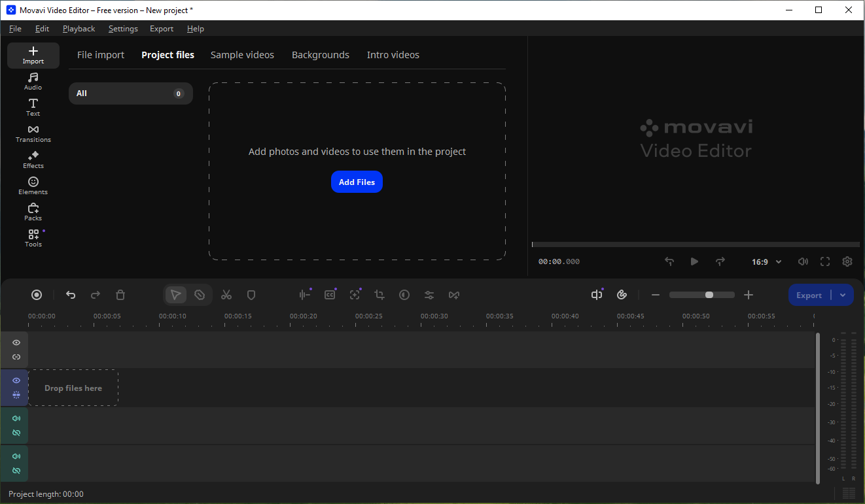Open the Transitions section
Viewport: 865px width, 504px height.
click(33, 134)
